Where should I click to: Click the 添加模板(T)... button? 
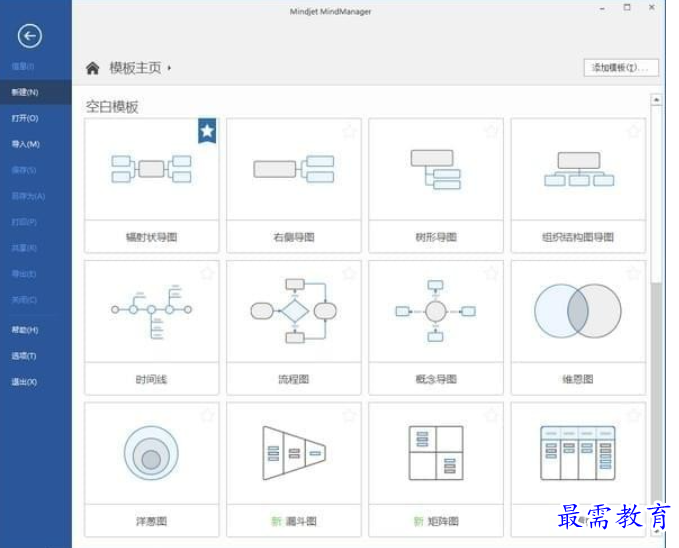(x=621, y=68)
